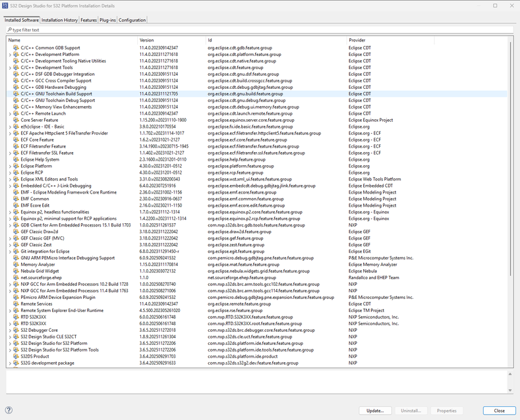
Task: Focus the type filter text field
Action: tap(260, 30)
